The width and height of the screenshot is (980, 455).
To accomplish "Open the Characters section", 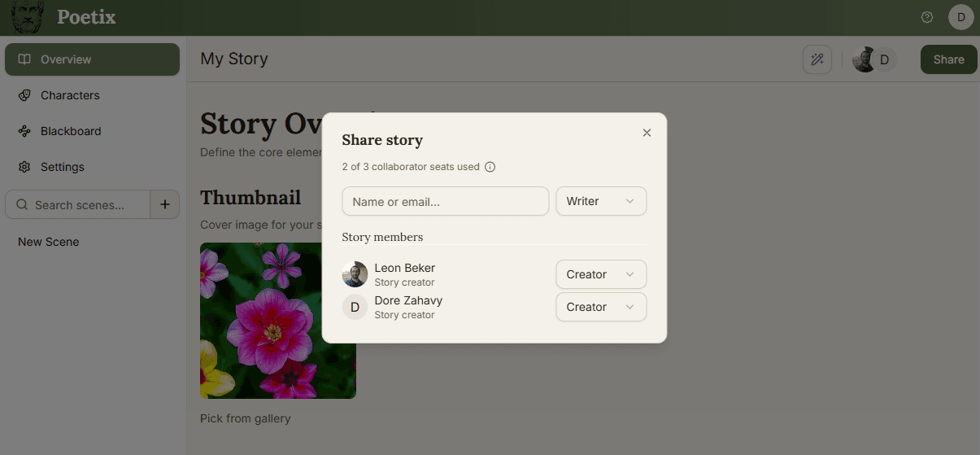I will coord(92,95).
